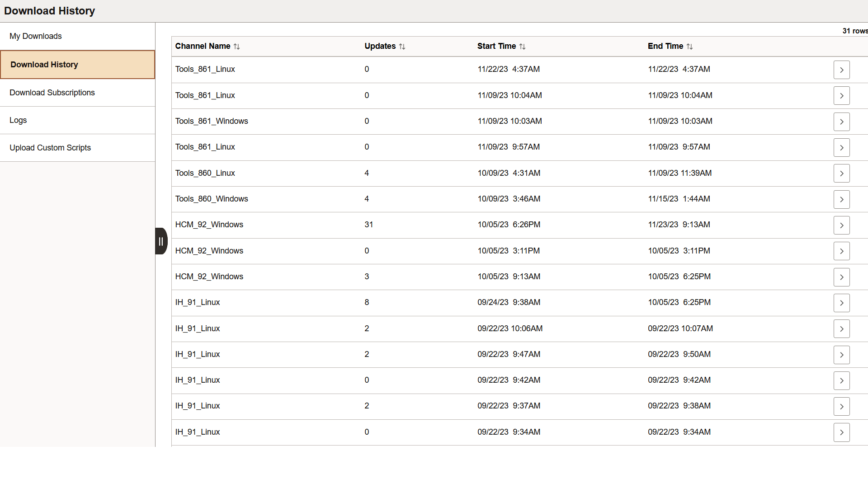The height and width of the screenshot is (488, 868).
Task: Open details for the Tools_860_Windows download
Action: click(x=841, y=199)
